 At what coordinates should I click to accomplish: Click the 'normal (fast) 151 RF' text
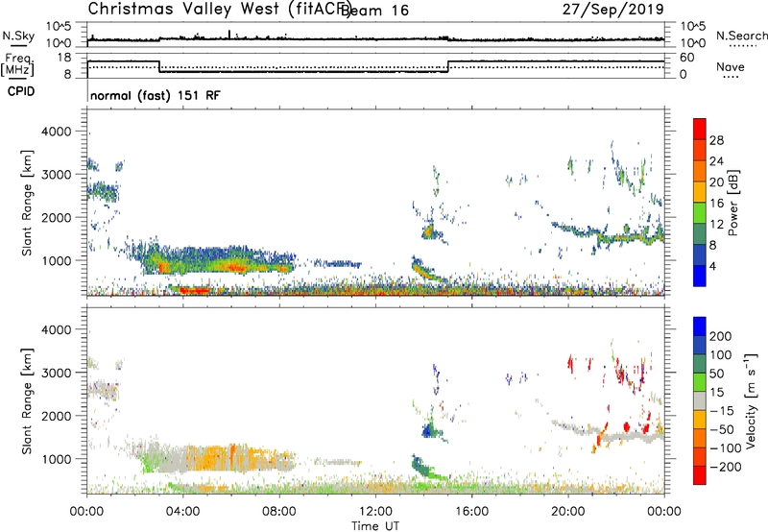tap(156, 95)
